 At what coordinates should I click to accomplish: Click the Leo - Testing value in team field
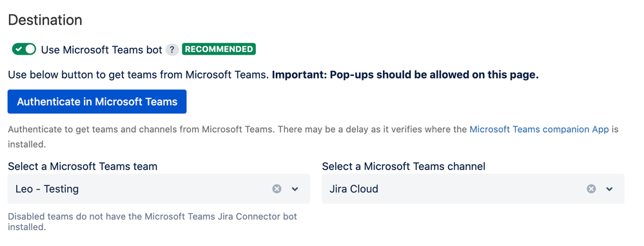[x=47, y=189]
